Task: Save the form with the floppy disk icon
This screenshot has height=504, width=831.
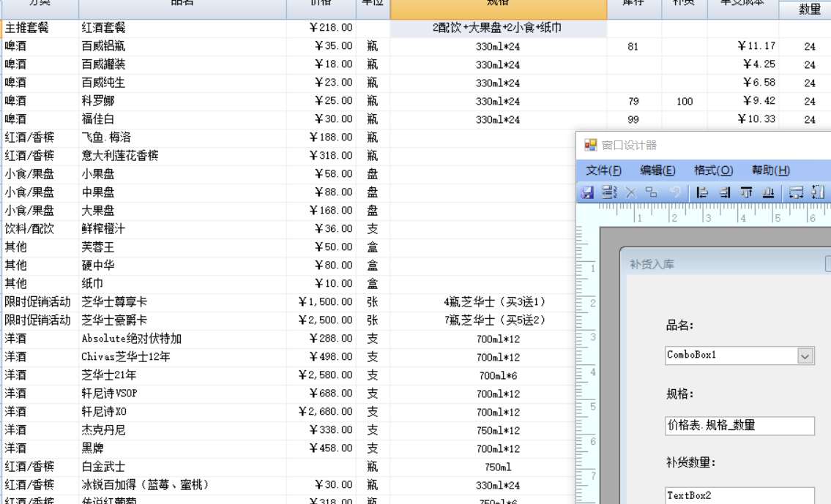Action: point(587,192)
